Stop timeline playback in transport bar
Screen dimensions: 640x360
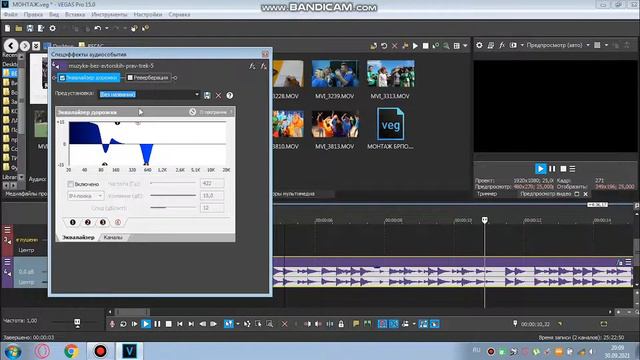(x=169, y=324)
